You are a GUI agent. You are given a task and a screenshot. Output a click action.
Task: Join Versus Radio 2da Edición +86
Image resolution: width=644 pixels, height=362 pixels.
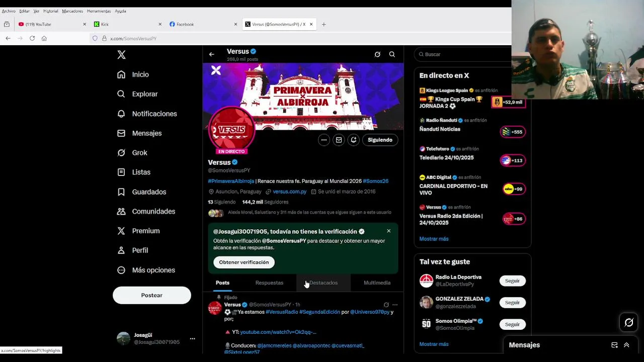(514, 219)
